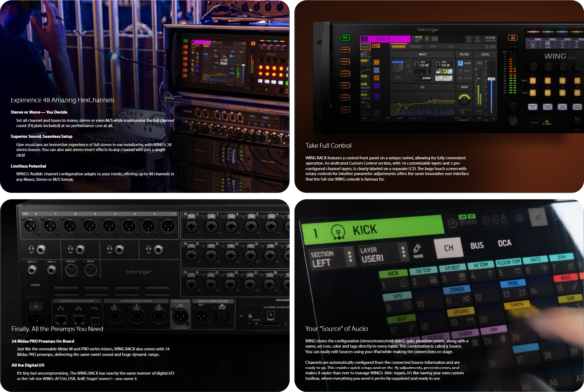Expand the INPUT section chevron
The image size is (584, 392).
(x=453, y=55)
